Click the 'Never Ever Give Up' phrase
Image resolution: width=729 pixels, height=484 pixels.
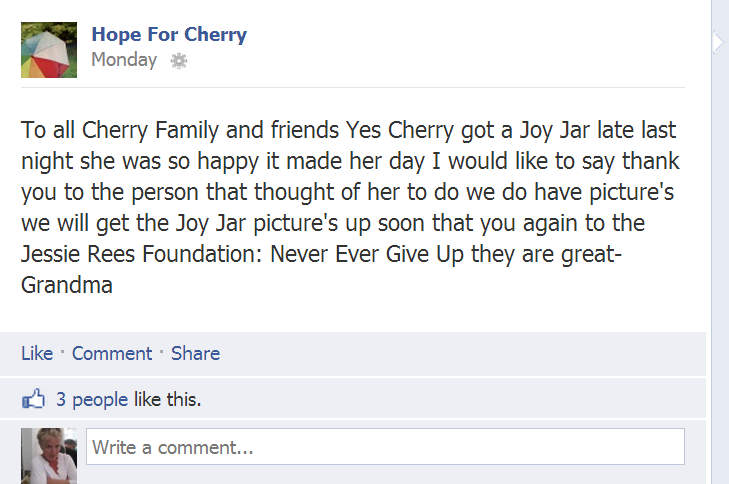(367, 254)
